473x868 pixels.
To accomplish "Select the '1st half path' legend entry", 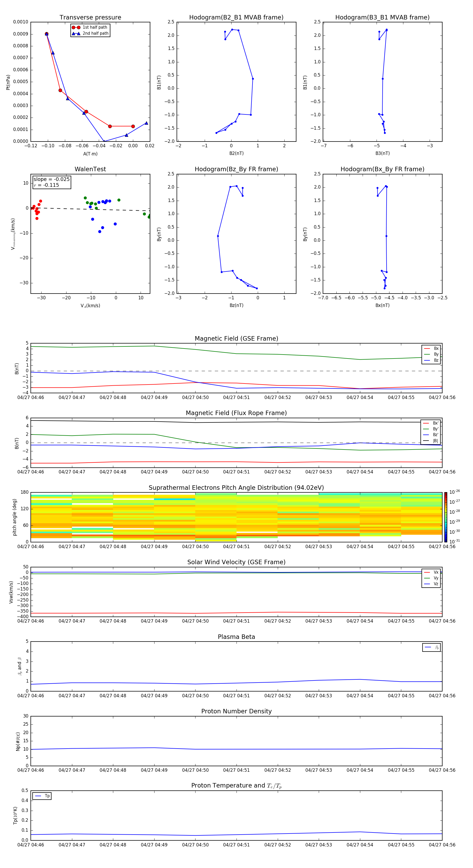I will click(90, 27).
